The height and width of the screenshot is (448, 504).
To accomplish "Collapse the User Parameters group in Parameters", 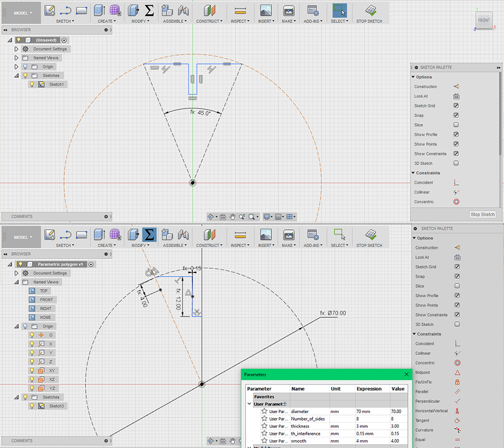I will (x=249, y=404).
